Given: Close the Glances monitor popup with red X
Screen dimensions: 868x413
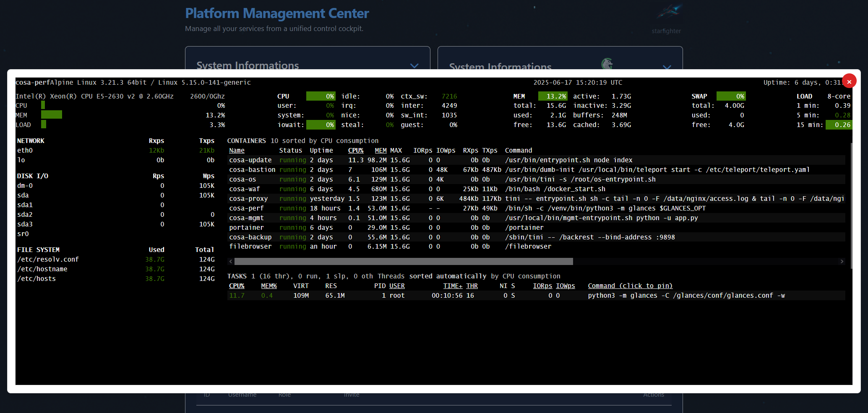Looking at the screenshot, I should coord(849,81).
